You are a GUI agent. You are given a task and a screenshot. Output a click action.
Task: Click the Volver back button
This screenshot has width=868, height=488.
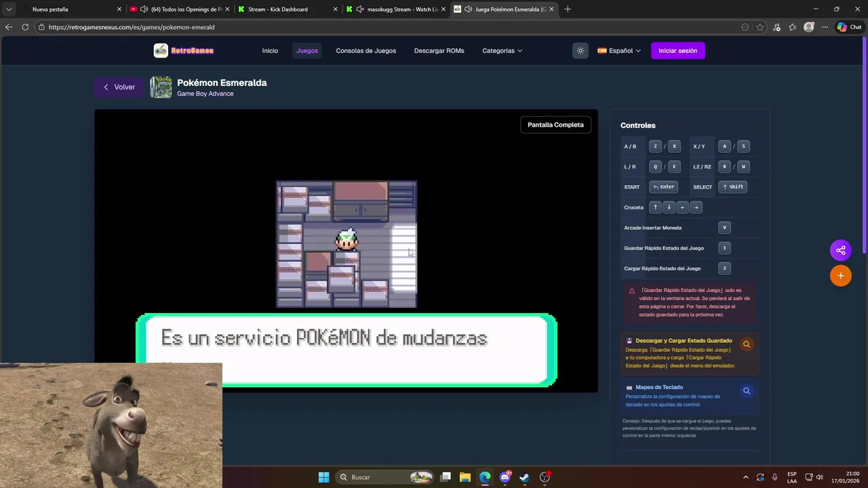tap(119, 87)
